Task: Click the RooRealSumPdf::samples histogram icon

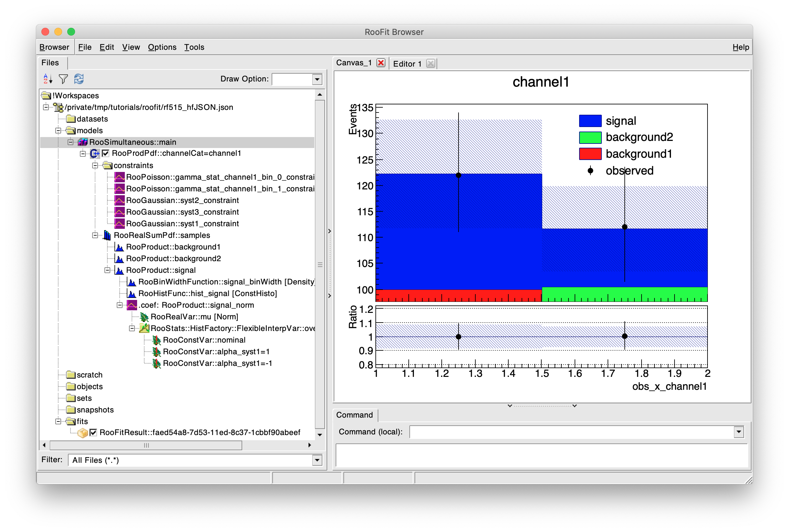Action: tap(107, 235)
